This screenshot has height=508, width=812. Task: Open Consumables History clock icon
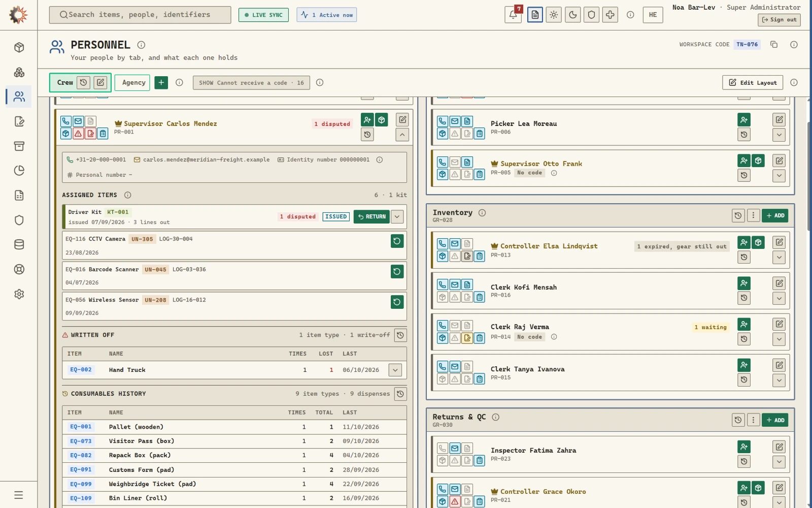(x=400, y=394)
